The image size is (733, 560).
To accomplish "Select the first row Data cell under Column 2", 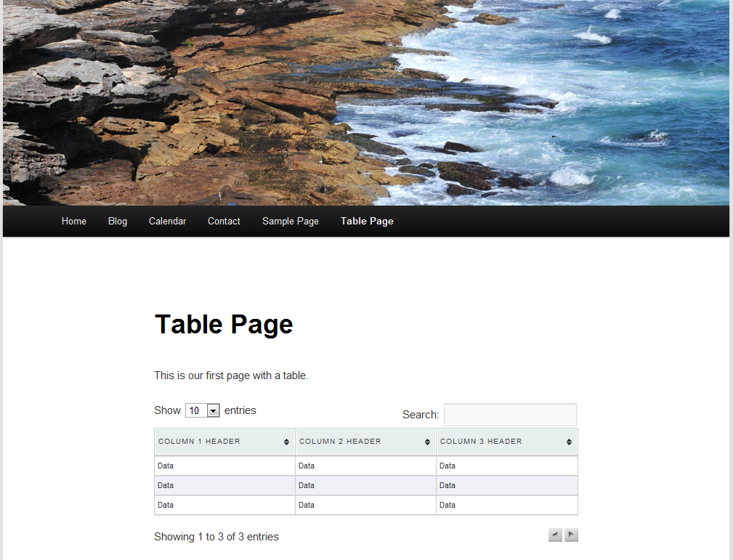I will 307,466.
